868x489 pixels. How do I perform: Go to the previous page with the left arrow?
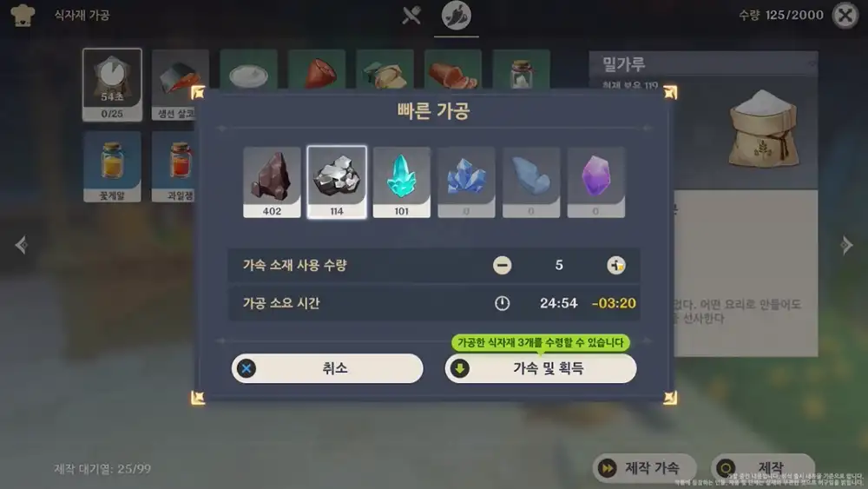pos(21,245)
